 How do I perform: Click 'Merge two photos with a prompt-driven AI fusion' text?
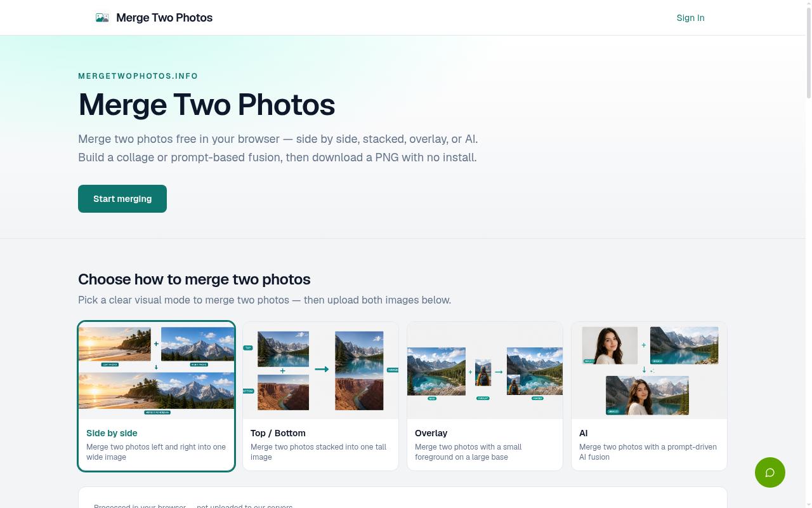pyautogui.click(x=648, y=452)
